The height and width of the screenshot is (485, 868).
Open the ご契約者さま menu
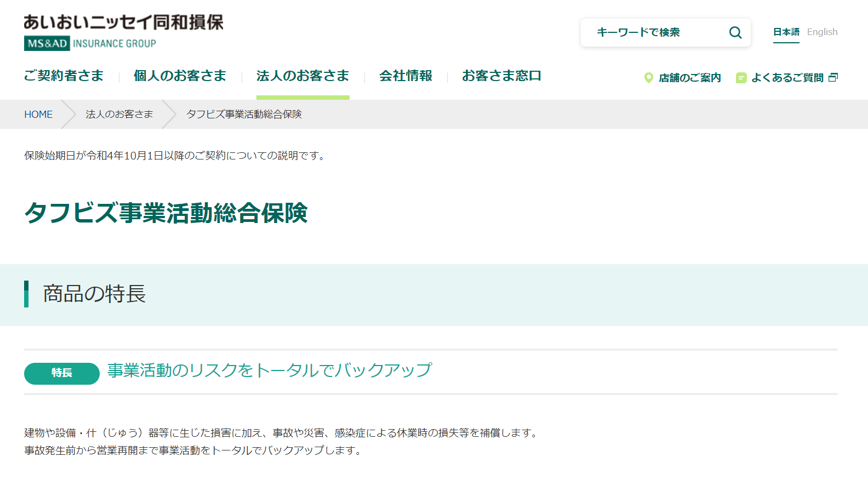64,76
